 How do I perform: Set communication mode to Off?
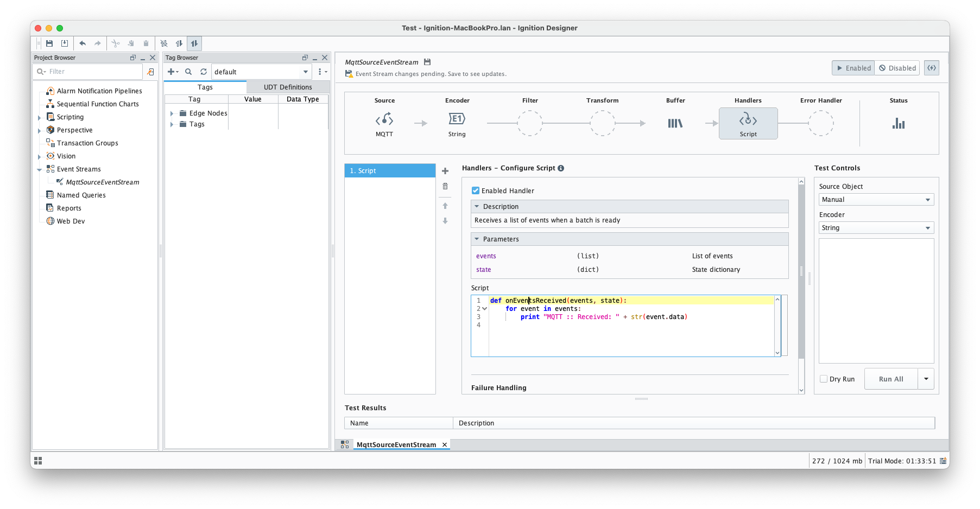coord(164,43)
